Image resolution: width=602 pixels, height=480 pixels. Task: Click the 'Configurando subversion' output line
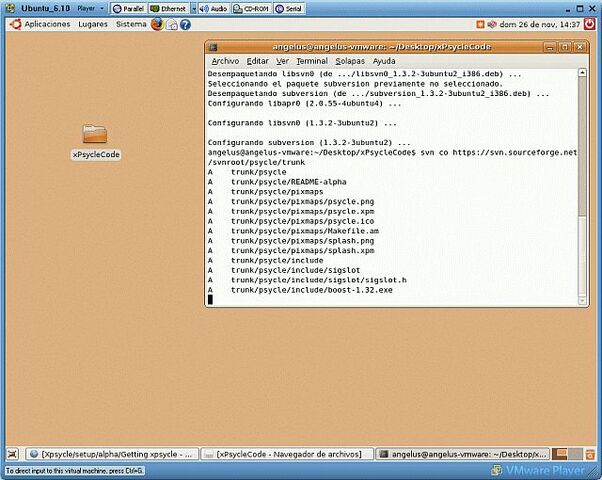tap(309, 142)
